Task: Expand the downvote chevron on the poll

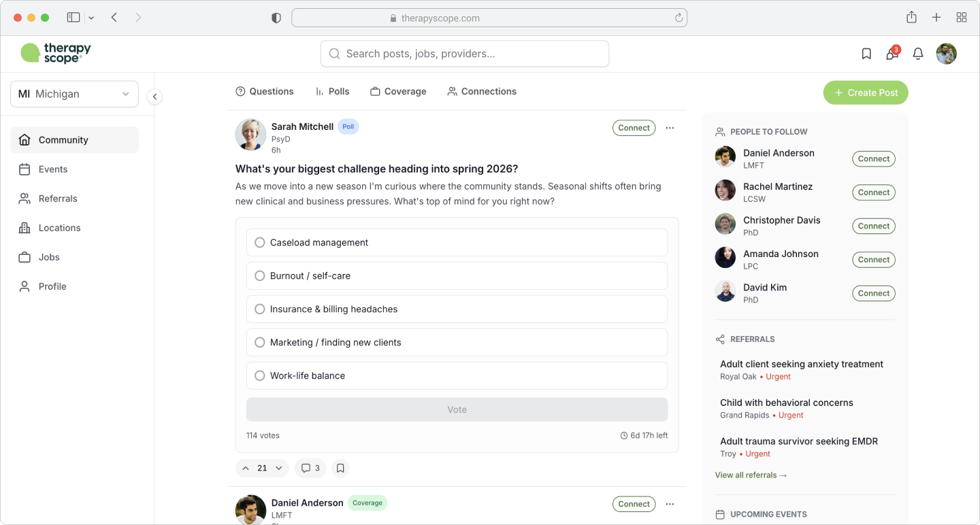Action: 278,468
